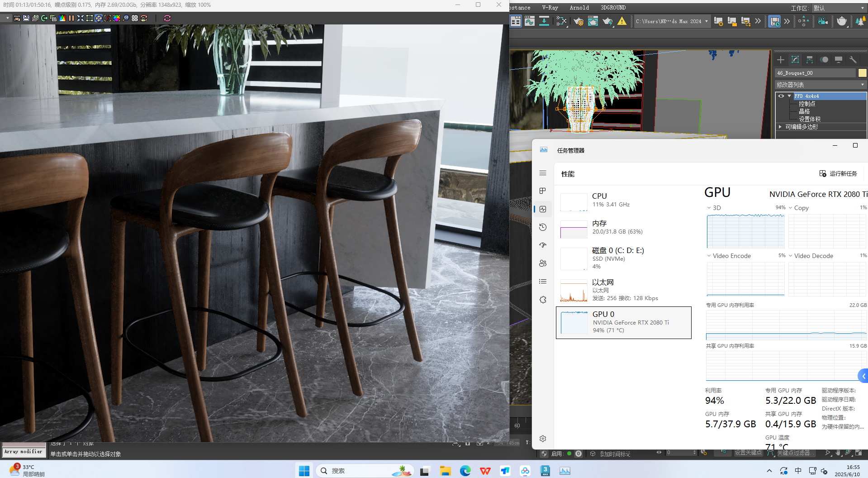Open Users icon in Task Manager sidebar
The width and height of the screenshot is (868, 478).
tap(543, 263)
